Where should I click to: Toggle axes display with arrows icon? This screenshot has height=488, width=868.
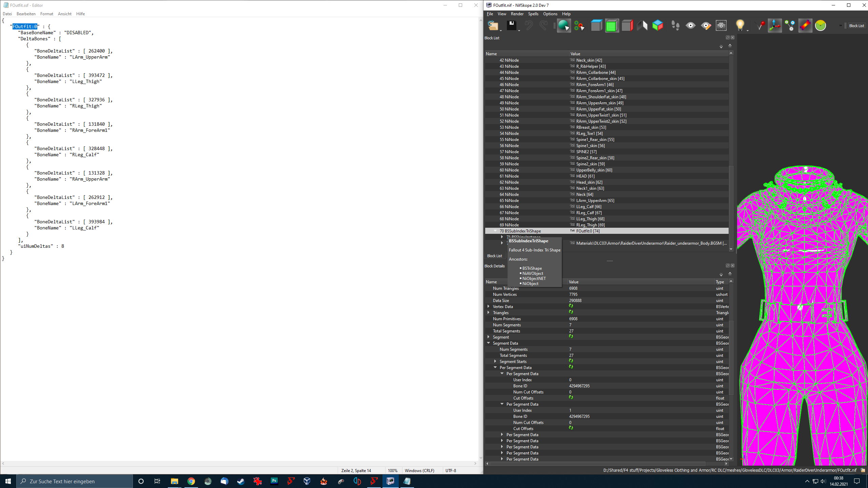pos(775,26)
